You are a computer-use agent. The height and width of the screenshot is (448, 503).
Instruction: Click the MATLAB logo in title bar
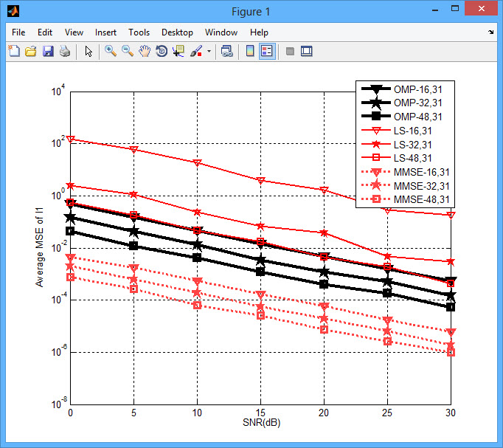13,11
